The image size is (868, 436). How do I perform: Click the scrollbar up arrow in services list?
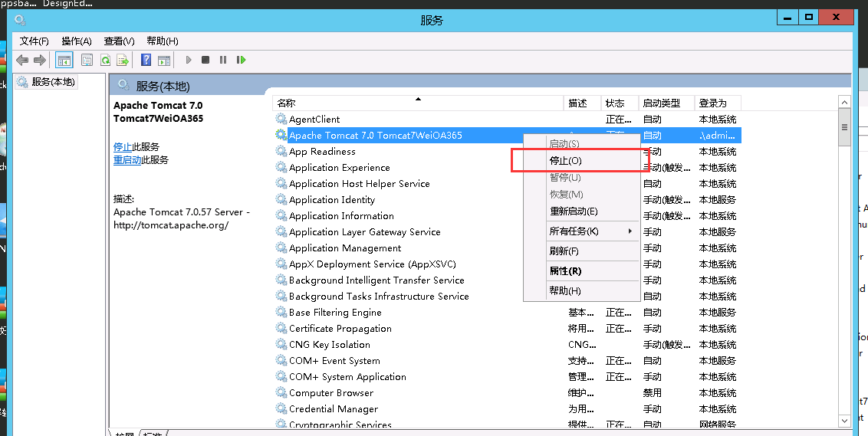844,103
